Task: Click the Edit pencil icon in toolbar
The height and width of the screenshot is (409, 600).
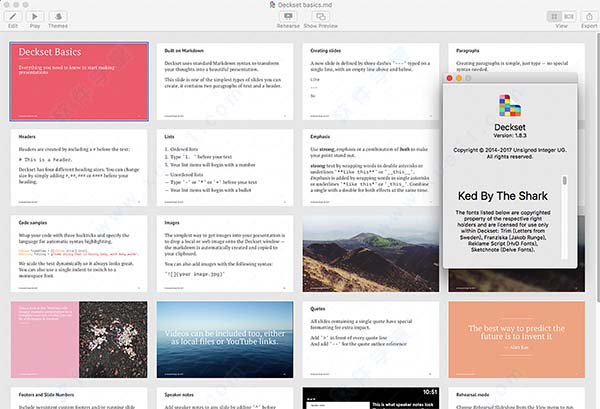Action: [x=13, y=16]
